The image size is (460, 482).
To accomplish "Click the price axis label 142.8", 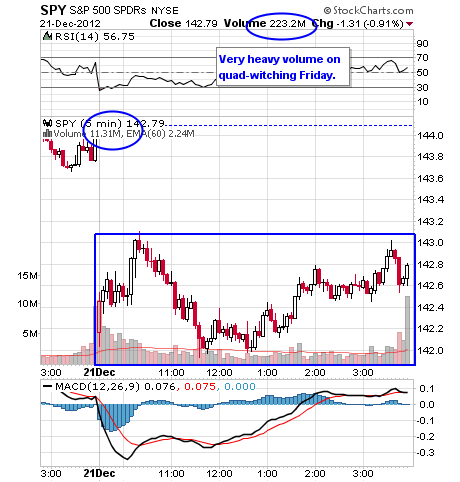I will [430, 265].
